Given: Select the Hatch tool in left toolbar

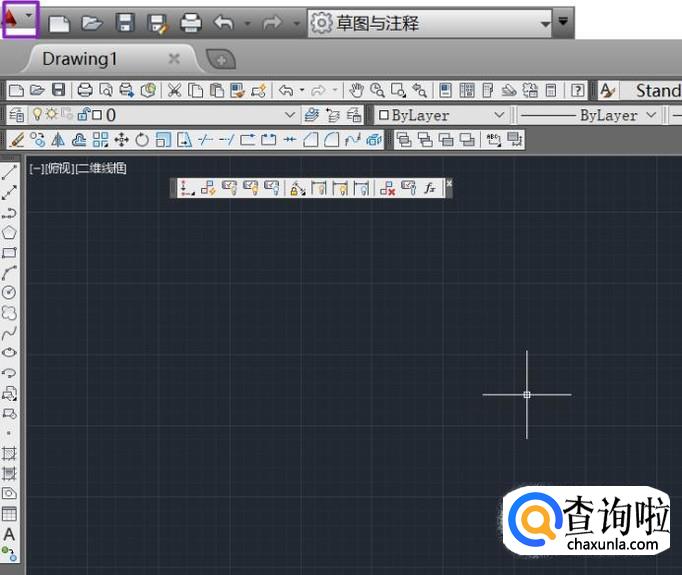Looking at the screenshot, I should (x=10, y=453).
